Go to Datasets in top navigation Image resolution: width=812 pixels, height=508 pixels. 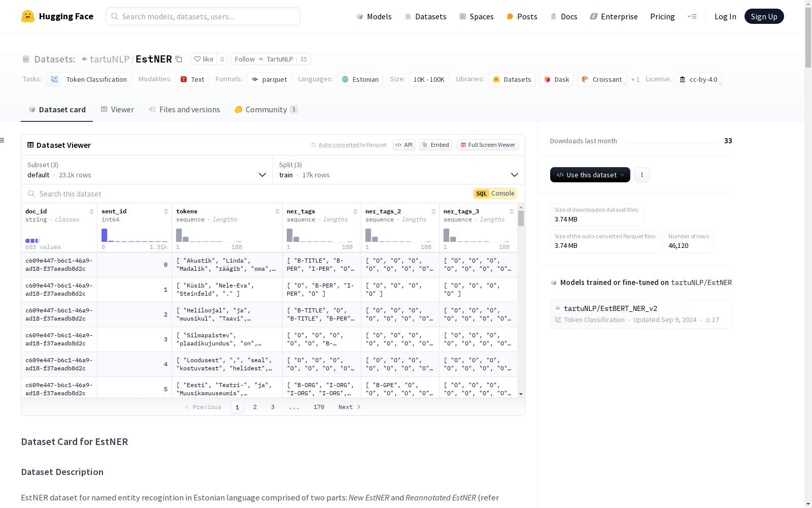click(x=425, y=16)
